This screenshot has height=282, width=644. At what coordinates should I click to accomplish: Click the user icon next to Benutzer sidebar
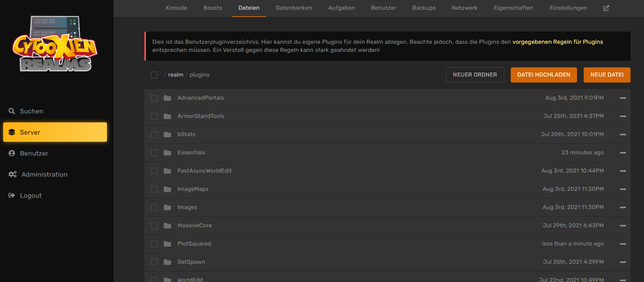12,153
